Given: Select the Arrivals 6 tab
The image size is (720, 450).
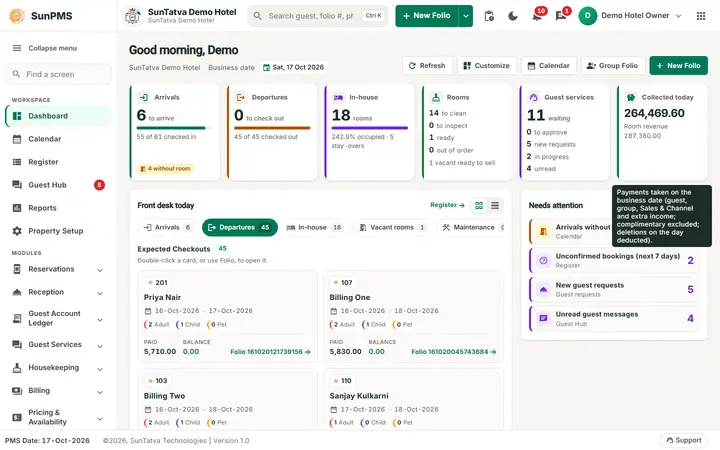Looking at the screenshot, I should point(167,227).
